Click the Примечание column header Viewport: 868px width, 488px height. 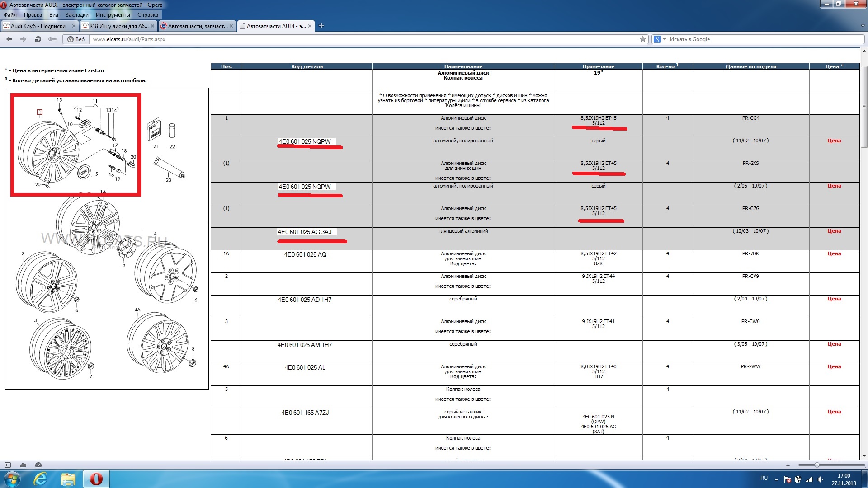tap(598, 66)
